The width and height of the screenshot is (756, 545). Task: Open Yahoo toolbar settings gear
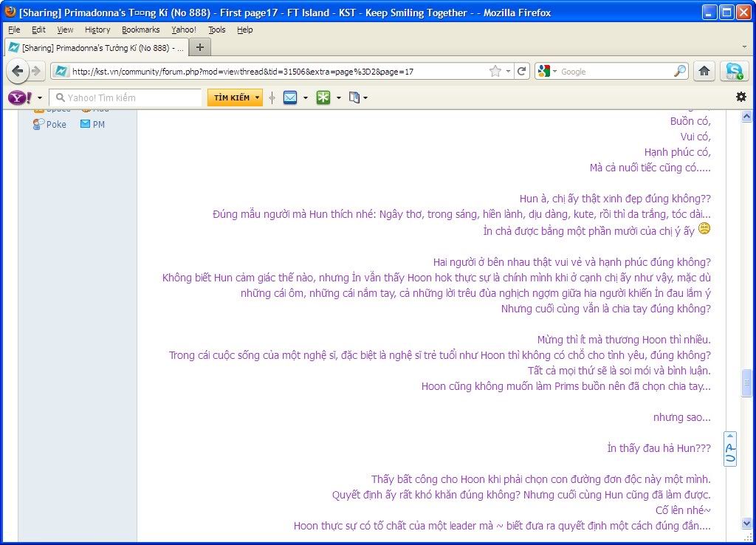tap(741, 97)
